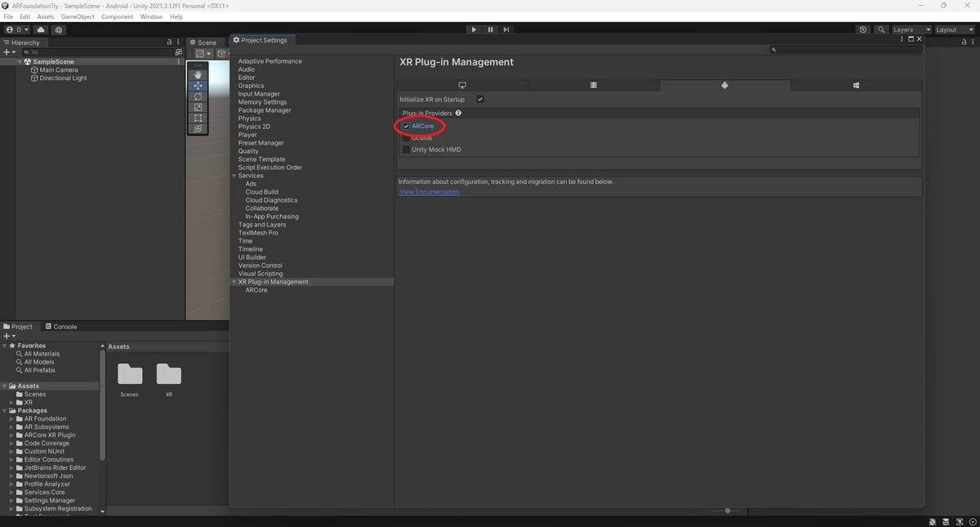Expand the XR folder in Project tree
Image resolution: width=980 pixels, height=527 pixels.
pos(11,402)
